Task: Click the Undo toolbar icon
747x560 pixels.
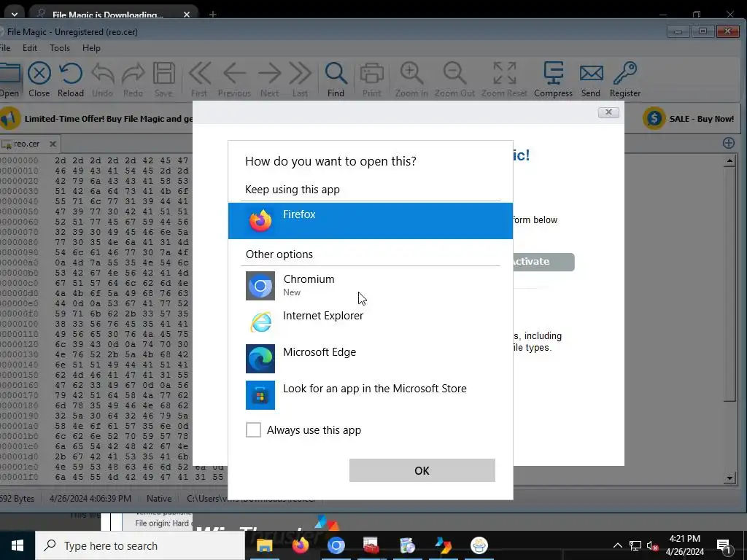Action: [x=102, y=79]
